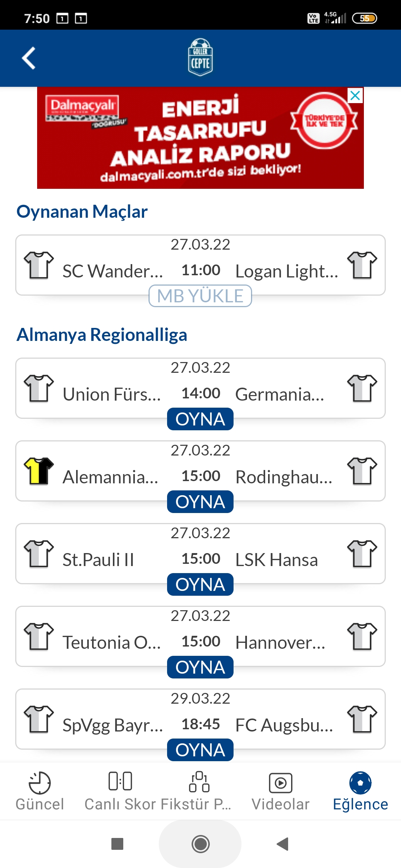Tap OYNA for St.Pauli II match

coord(200,585)
